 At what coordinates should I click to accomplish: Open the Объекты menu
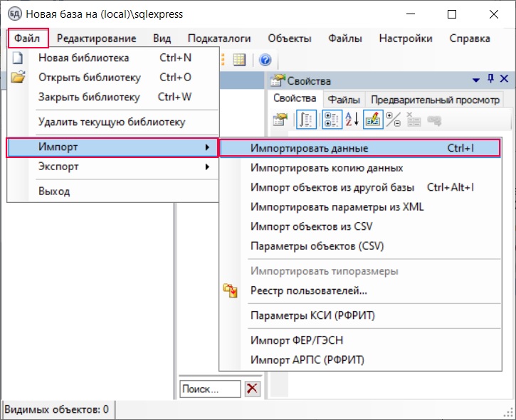pos(290,38)
